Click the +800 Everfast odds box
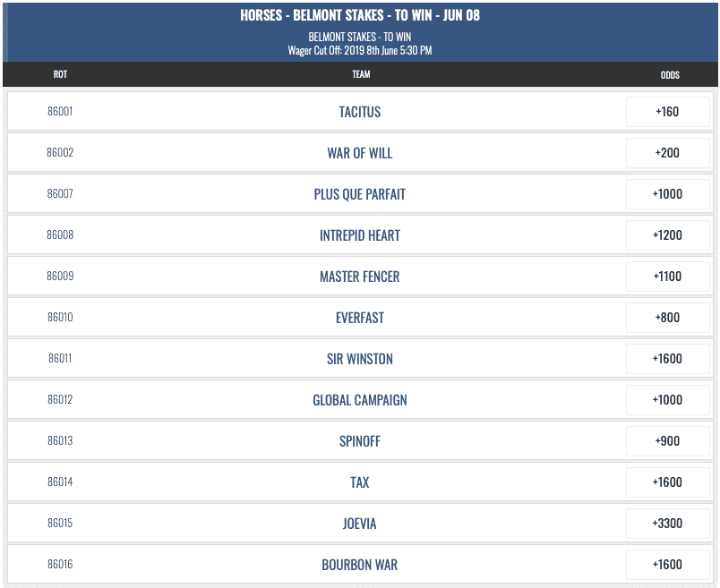Screen dimensions: 720x588 (x=668, y=318)
